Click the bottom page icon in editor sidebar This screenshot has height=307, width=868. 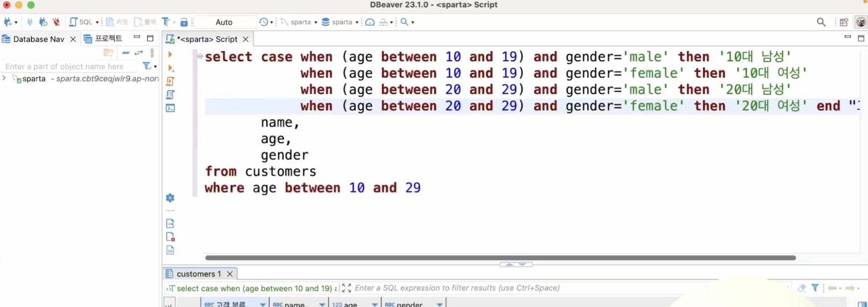170,250
